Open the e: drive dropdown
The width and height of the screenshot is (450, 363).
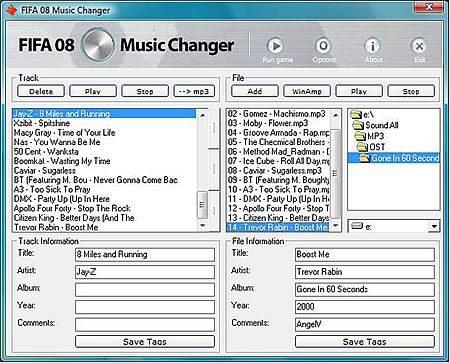434,227
